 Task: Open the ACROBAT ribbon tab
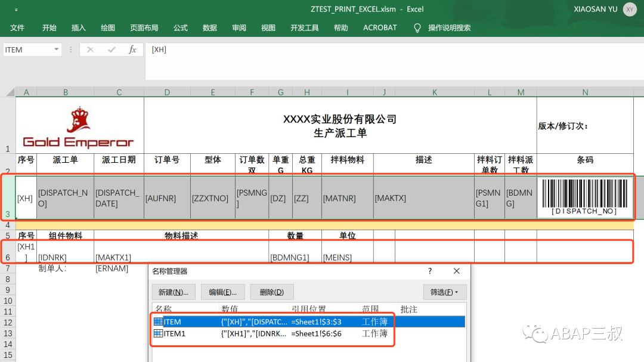[380, 28]
